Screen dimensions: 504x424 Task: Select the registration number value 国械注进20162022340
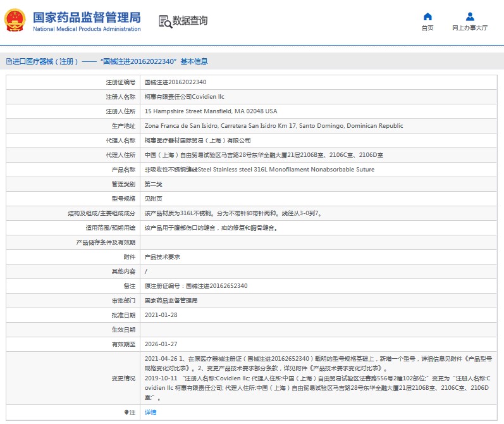175,82
